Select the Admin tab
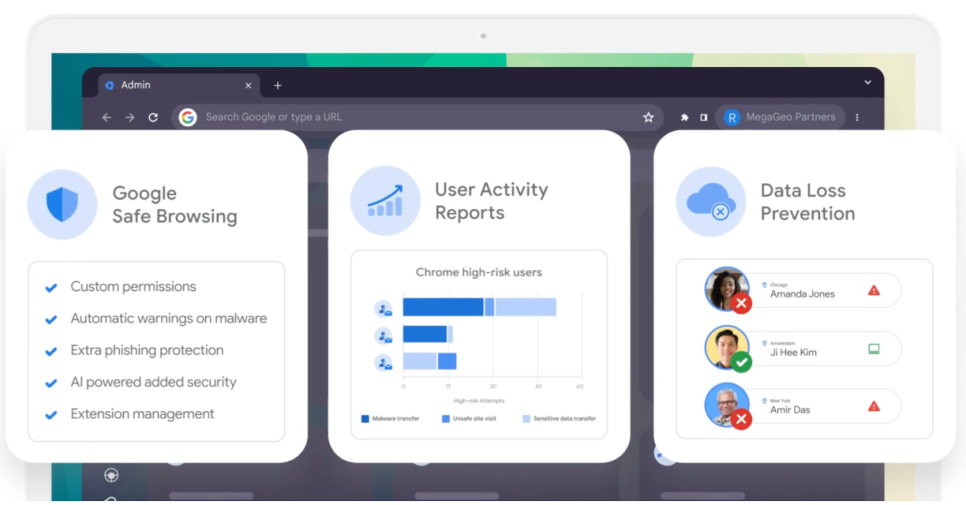The width and height of the screenshot is (966, 505). click(x=179, y=86)
